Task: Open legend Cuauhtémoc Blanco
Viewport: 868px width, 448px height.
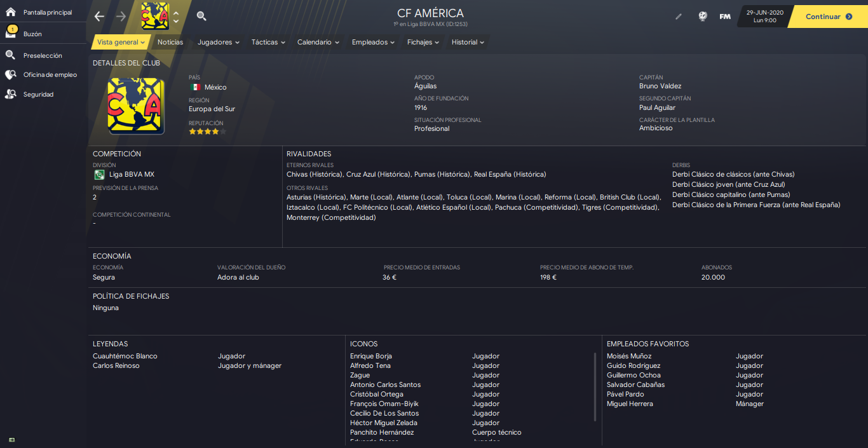Action: click(125, 356)
